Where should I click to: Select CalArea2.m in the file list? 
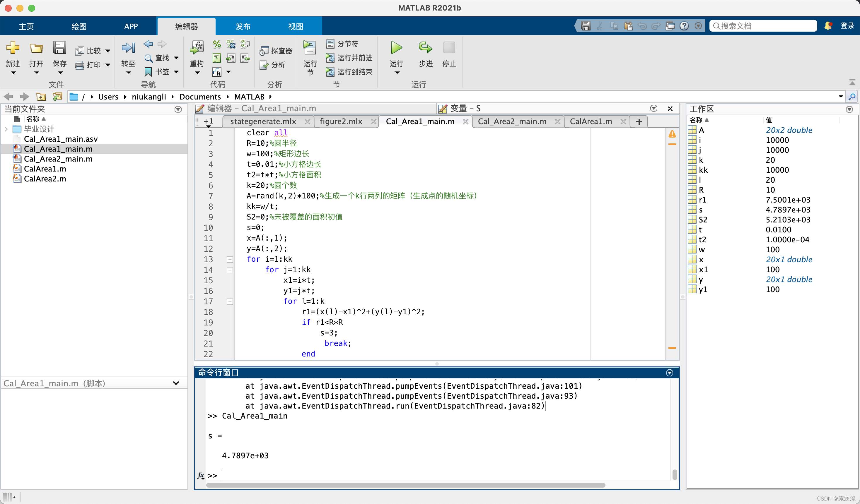click(45, 179)
